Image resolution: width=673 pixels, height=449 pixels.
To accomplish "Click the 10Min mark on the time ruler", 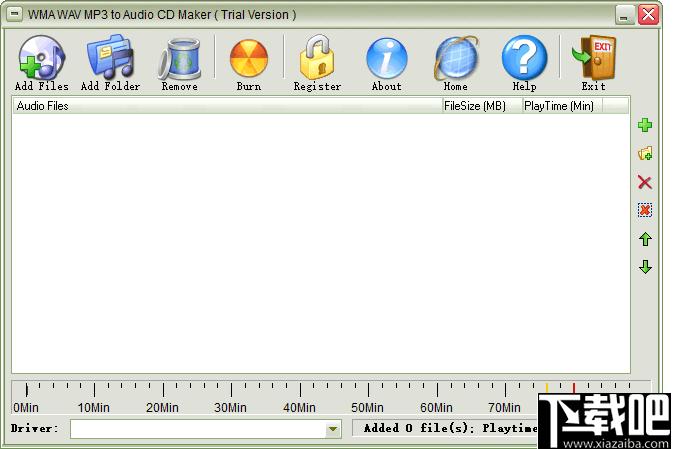I will coord(94,407).
